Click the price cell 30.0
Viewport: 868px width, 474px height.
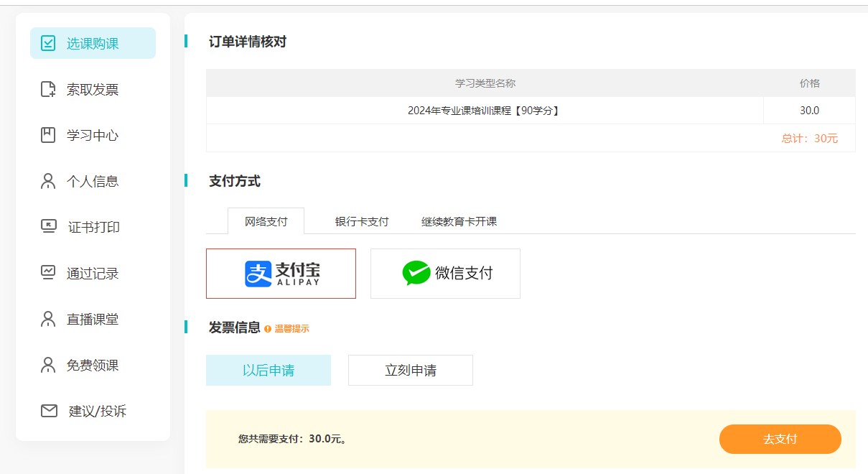point(809,111)
